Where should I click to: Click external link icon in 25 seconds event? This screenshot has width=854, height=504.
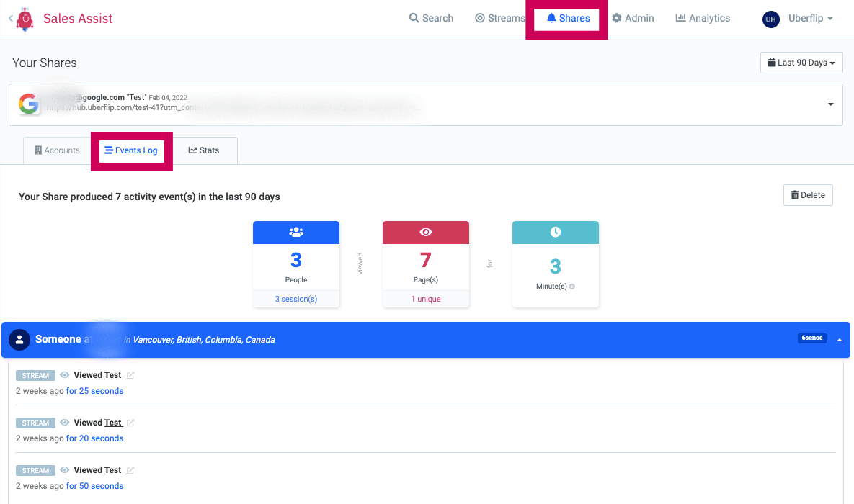130,375
